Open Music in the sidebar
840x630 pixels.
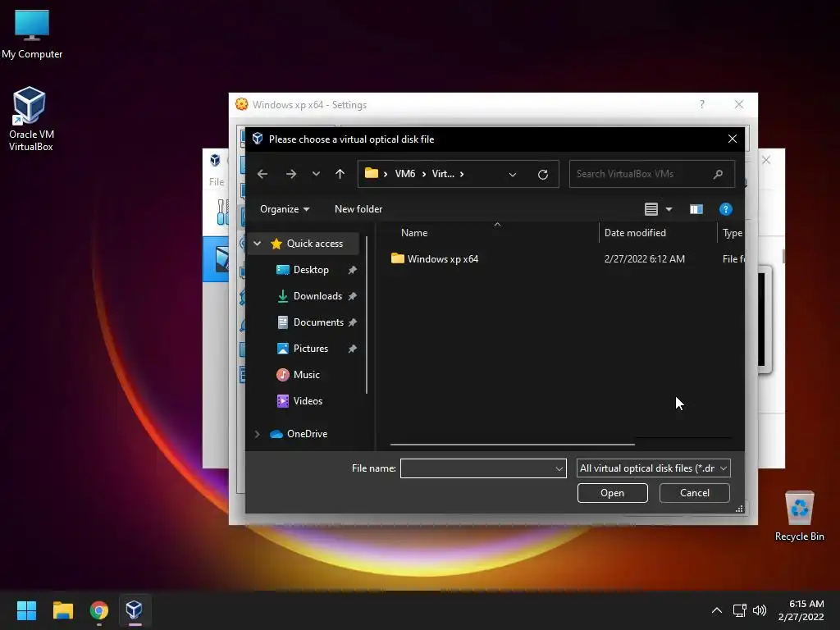pos(307,374)
